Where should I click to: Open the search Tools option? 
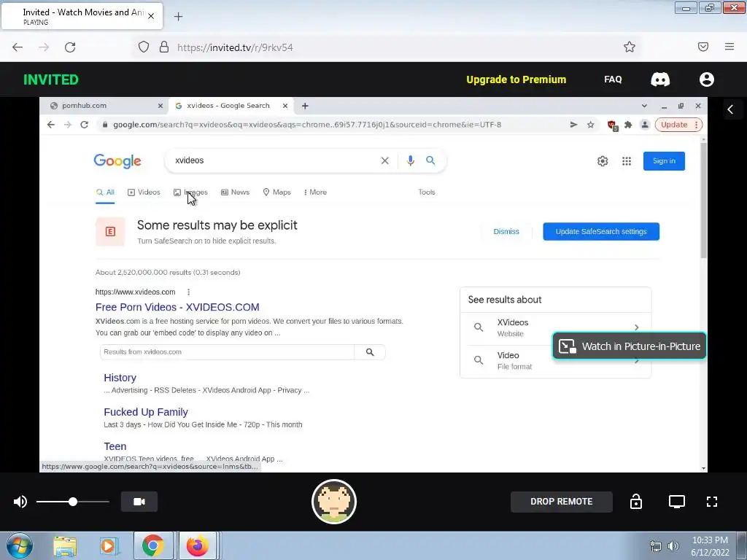(426, 192)
